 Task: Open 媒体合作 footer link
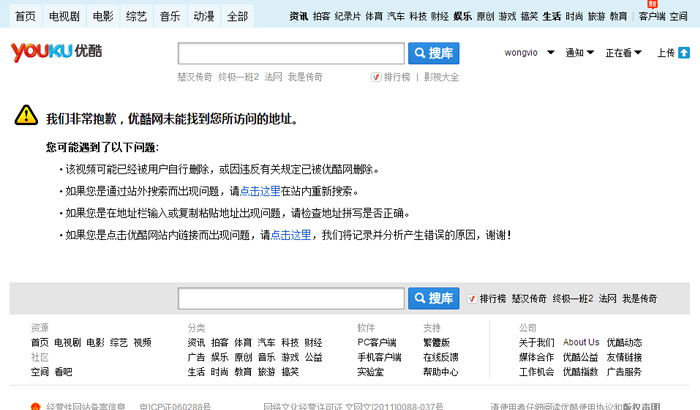click(x=536, y=357)
